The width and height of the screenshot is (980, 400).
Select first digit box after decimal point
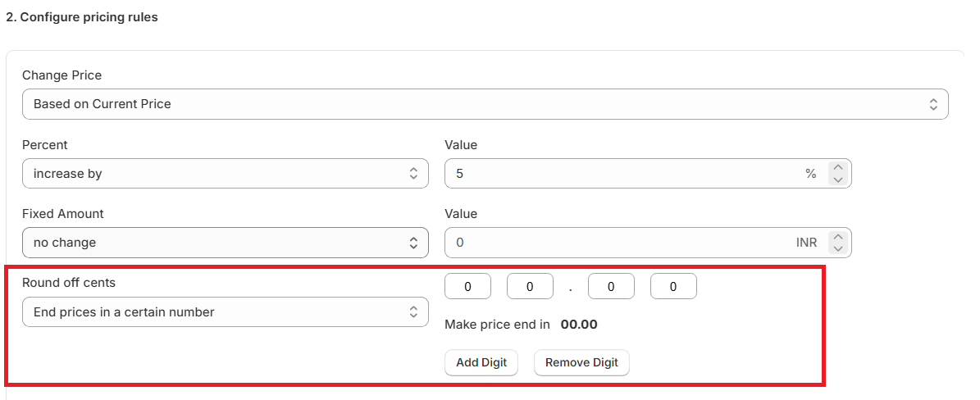click(611, 287)
